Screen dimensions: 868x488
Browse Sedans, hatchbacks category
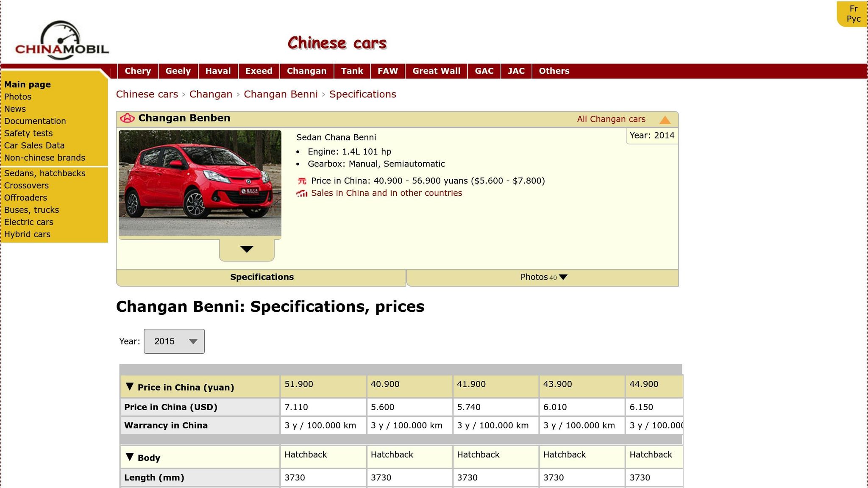45,174
